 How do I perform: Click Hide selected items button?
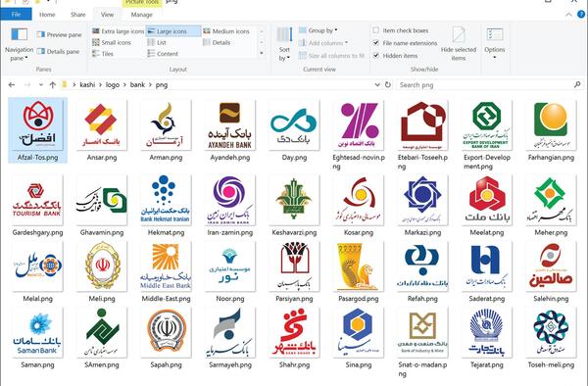click(459, 44)
